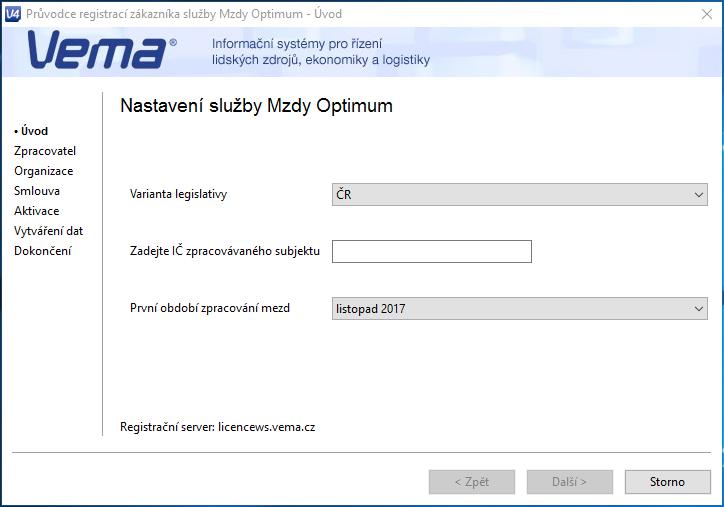Click the Nastavení služby Mzdy Optimum heading

point(256,106)
